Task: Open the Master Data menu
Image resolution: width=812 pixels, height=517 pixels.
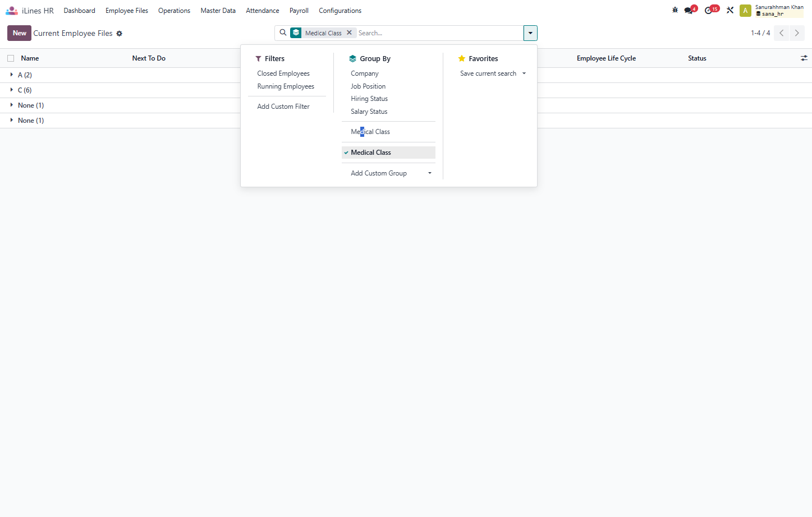Action: [x=218, y=11]
